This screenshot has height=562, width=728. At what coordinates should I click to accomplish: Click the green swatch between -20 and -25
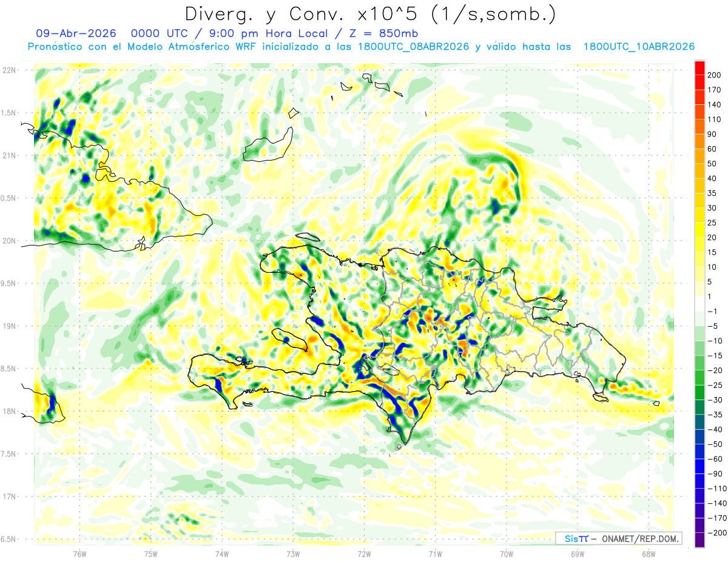click(699, 378)
